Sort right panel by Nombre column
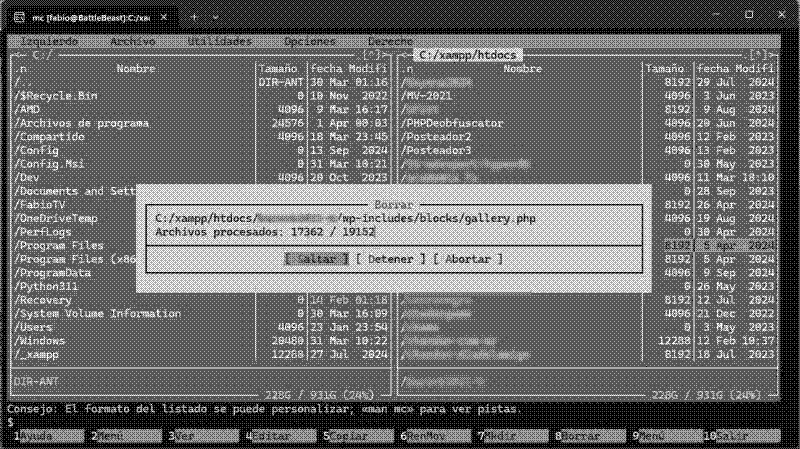The width and height of the screenshot is (800, 449). click(x=522, y=68)
